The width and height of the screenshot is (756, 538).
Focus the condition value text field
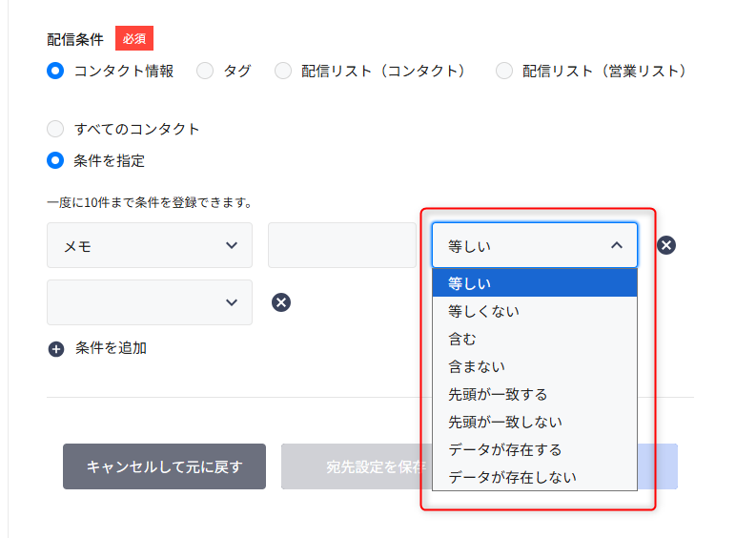[x=342, y=245]
